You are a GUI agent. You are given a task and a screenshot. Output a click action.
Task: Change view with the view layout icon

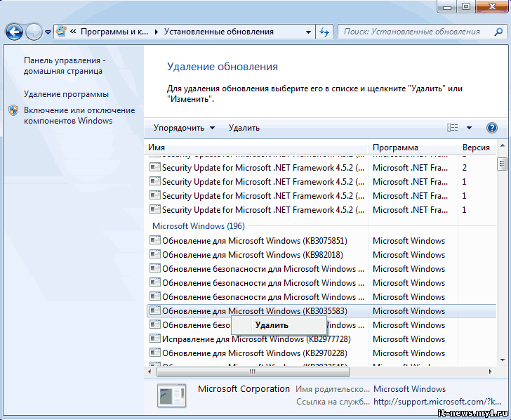point(452,128)
